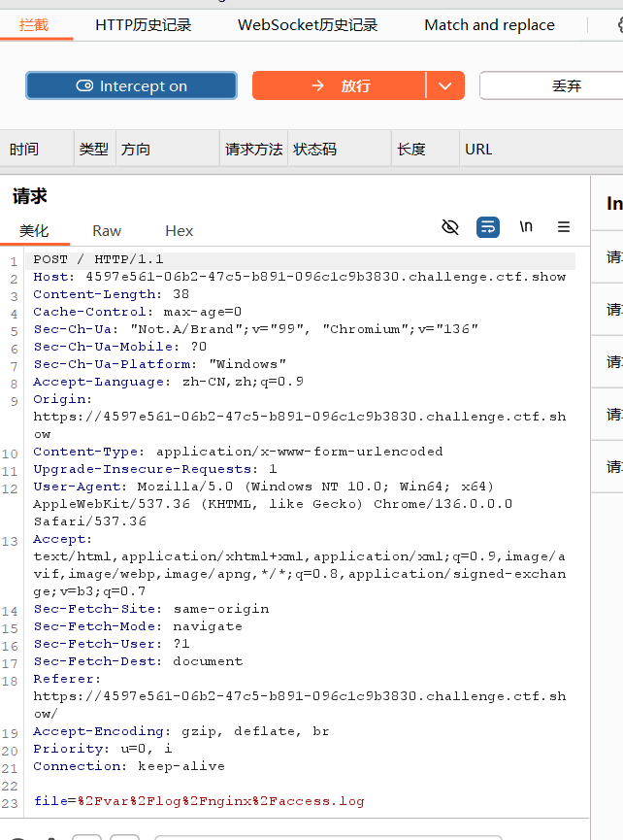The image size is (623, 840).
Task: Click the Origin header name
Action: (x=63, y=399)
